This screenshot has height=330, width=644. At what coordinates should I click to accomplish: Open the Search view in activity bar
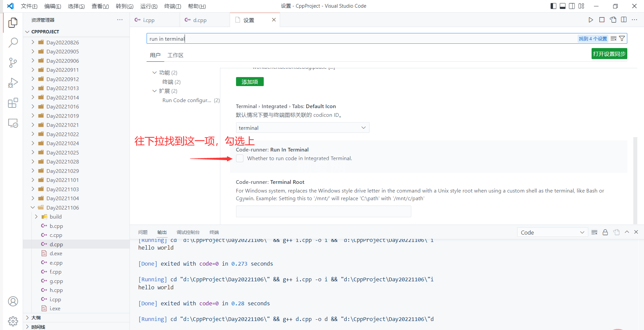click(13, 42)
